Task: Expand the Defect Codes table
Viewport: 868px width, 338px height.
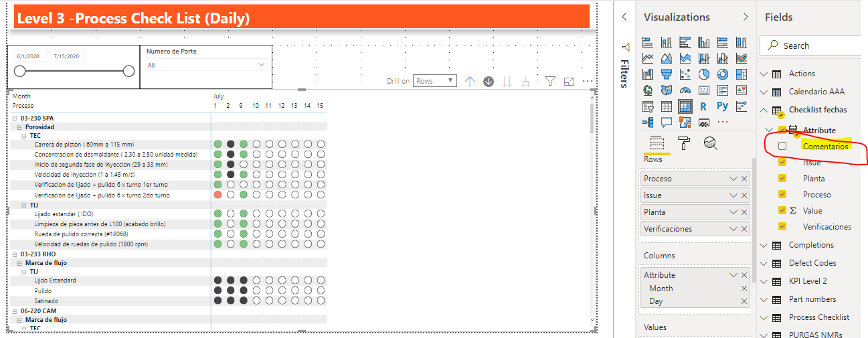Action: [764, 263]
